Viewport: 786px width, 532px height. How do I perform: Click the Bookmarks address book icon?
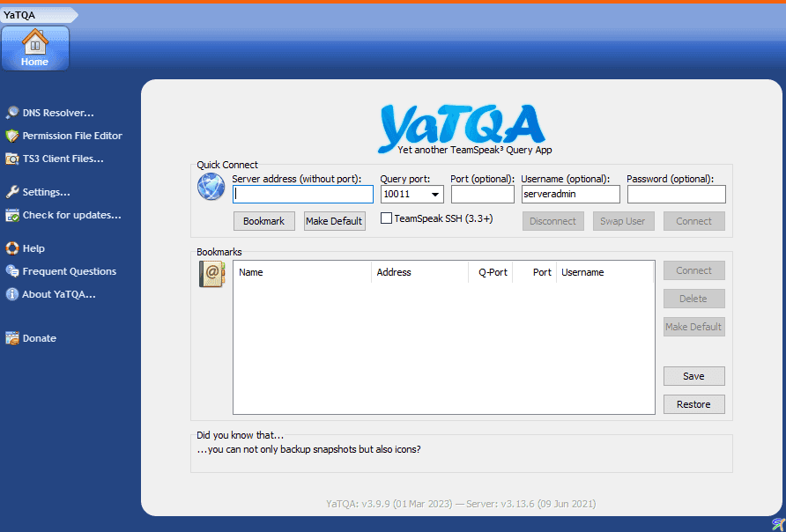211,275
